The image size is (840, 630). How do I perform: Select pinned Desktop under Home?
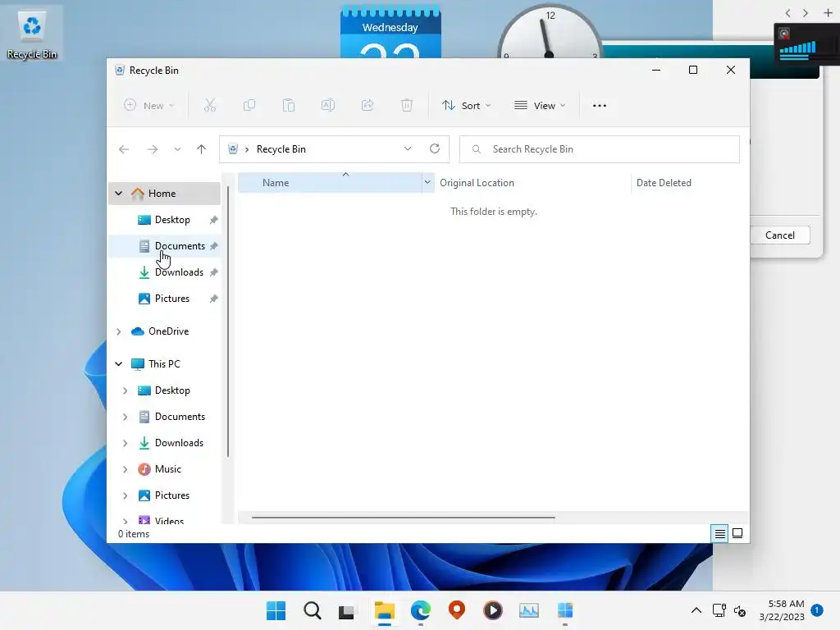click(164, 220)
